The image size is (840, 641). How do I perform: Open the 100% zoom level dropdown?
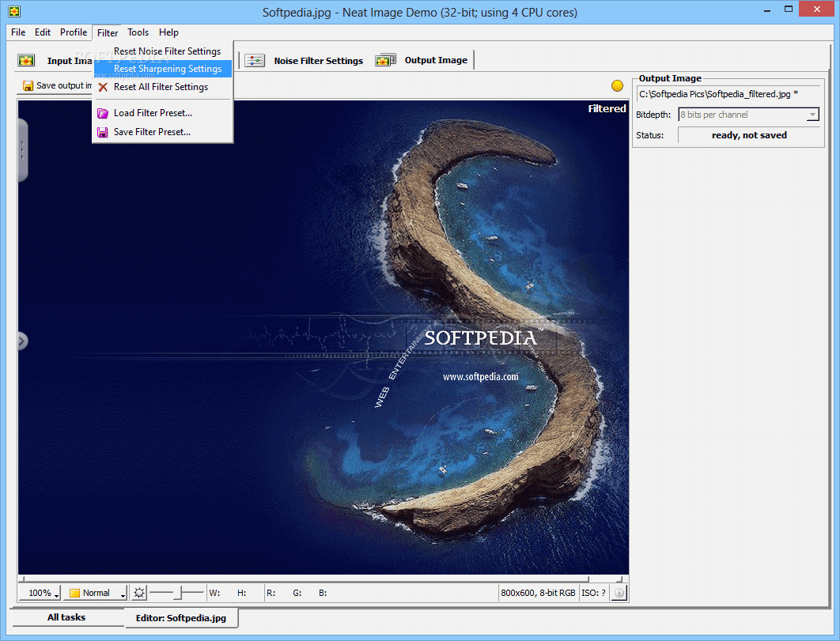tap(40, 593)
